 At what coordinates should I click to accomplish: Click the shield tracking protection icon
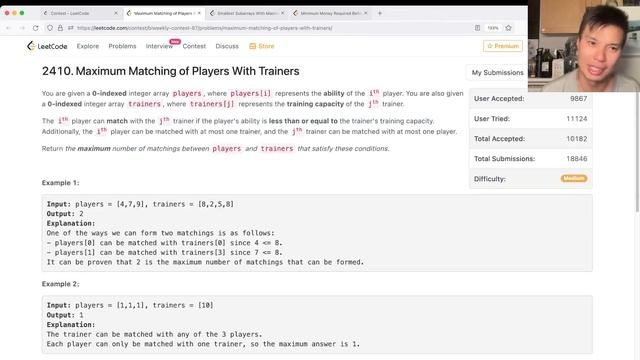tap(50, 28)
